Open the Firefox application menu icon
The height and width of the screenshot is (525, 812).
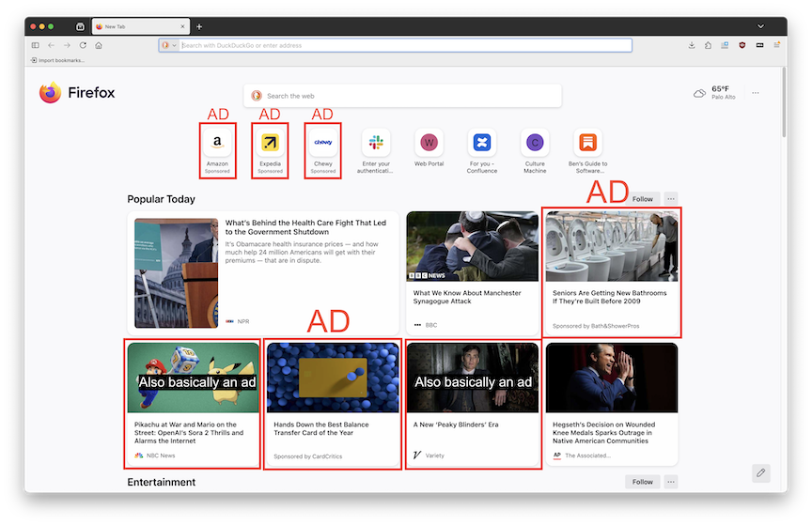777,45
